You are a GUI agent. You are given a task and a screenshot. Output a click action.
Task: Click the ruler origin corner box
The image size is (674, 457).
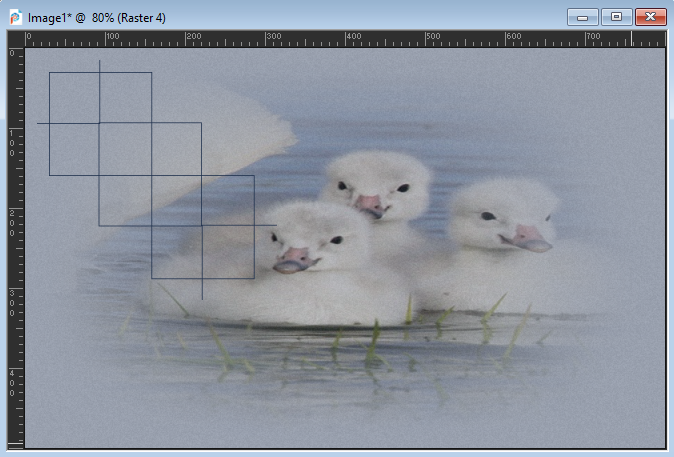(16, 39)
